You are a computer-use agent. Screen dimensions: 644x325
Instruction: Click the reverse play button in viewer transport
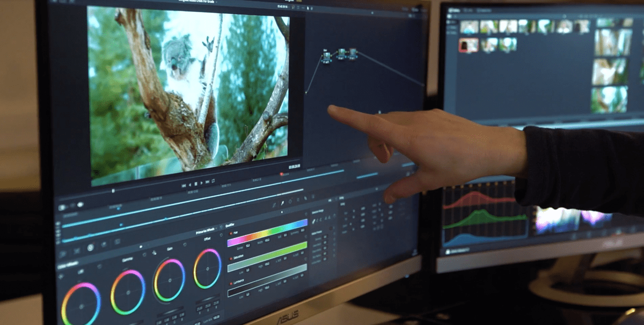coord(190,185)
